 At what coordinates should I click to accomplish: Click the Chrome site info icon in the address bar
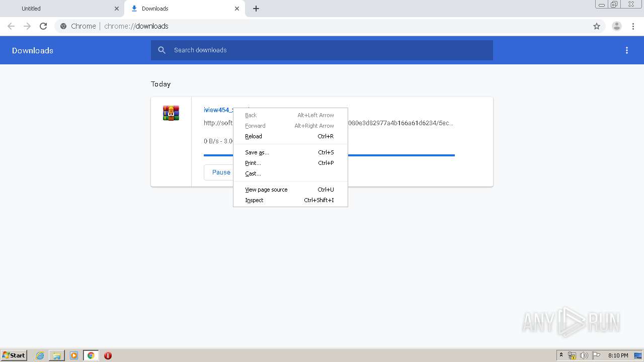click(63, 26)
